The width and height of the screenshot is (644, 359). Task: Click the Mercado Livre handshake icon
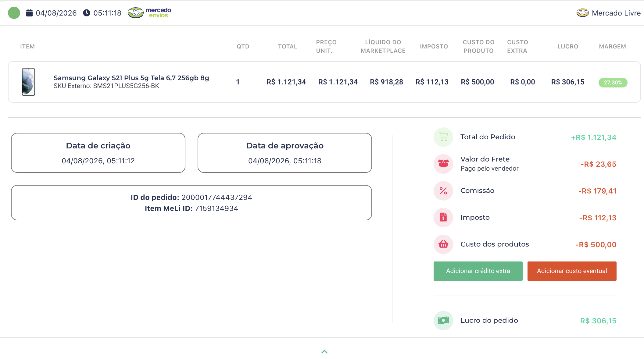pyautogui.click(x=582, y=13)
